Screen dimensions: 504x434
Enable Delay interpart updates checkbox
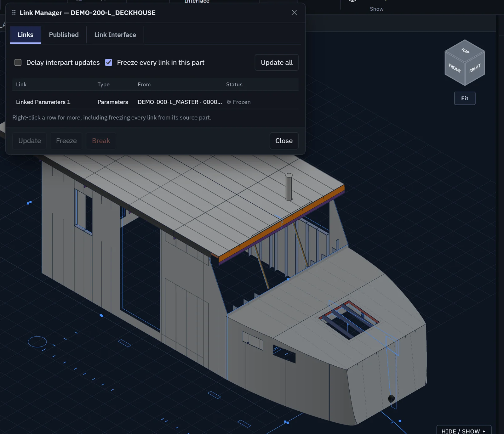point(18,63)
